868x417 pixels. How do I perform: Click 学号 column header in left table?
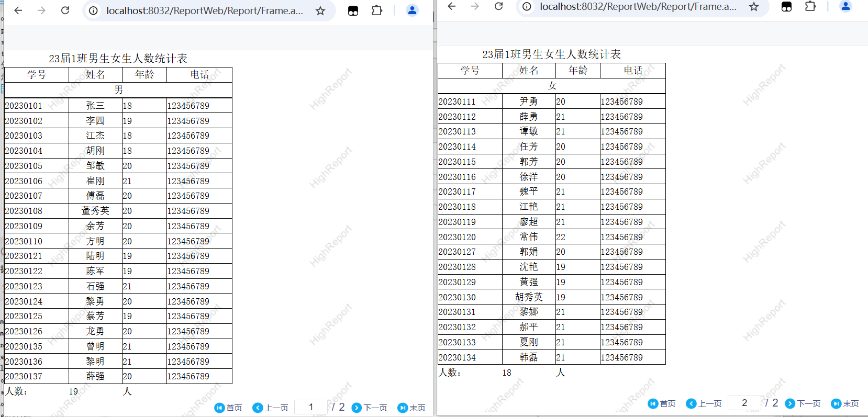37,75
